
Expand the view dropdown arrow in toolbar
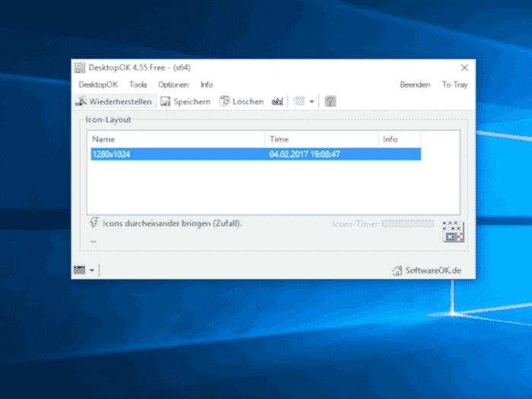[312, 101]
